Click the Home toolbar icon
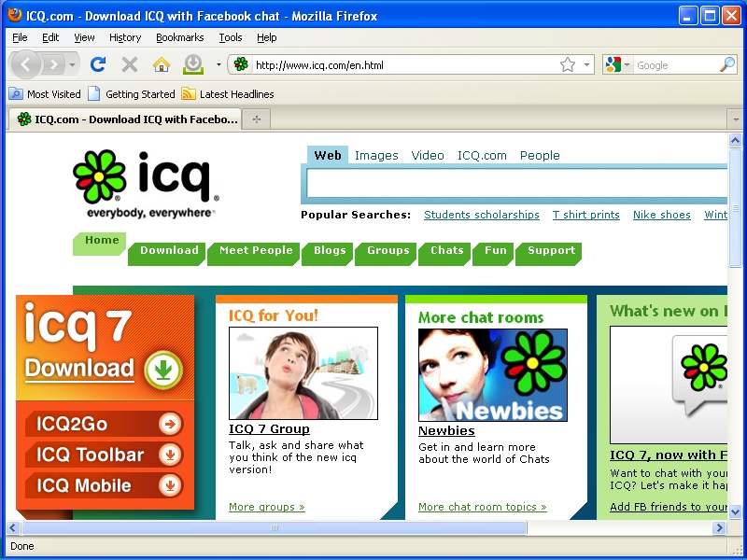Screen dimensions: 747x560 point(162,64)
